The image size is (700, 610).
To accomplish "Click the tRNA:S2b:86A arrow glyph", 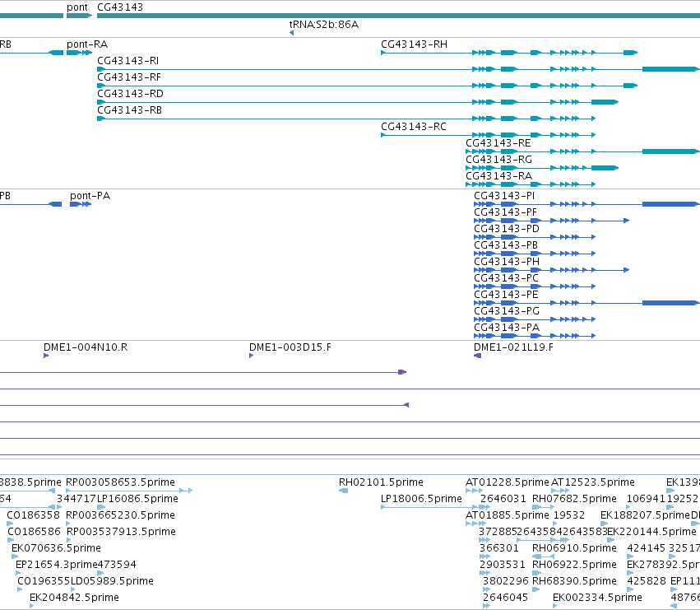I will pyautogui.click(x=291, y=33).
